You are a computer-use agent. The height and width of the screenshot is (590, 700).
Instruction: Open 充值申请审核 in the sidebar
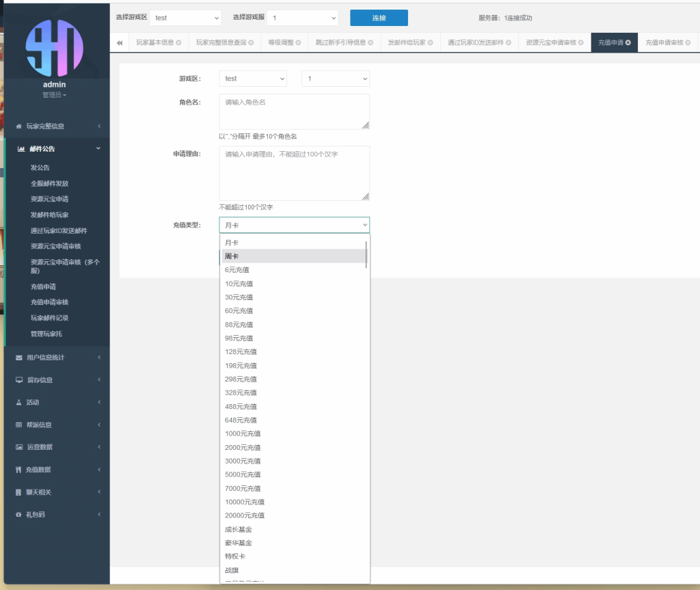(50, 302)
